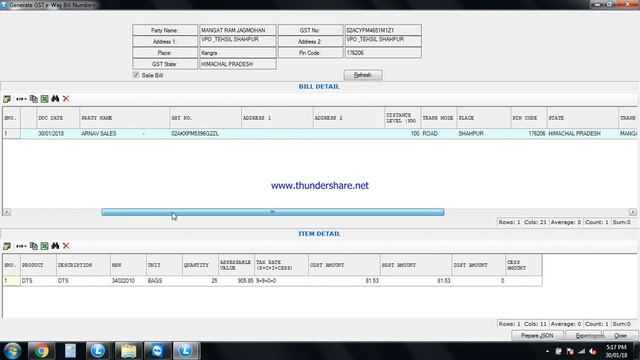Click binoculars find icon in Bill Detail toolbar
640x360 pixels.
pyautogui.click(x=55, y=99)
